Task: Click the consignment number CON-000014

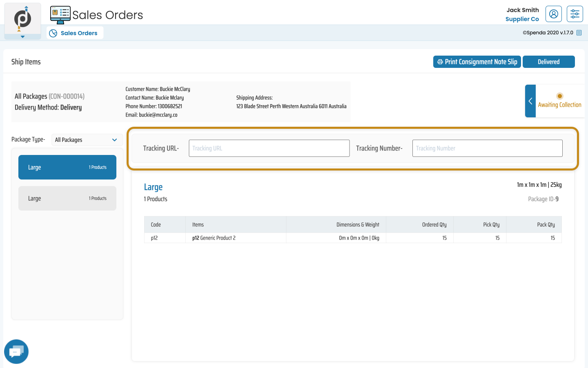Action: click(x=67, y=96)
